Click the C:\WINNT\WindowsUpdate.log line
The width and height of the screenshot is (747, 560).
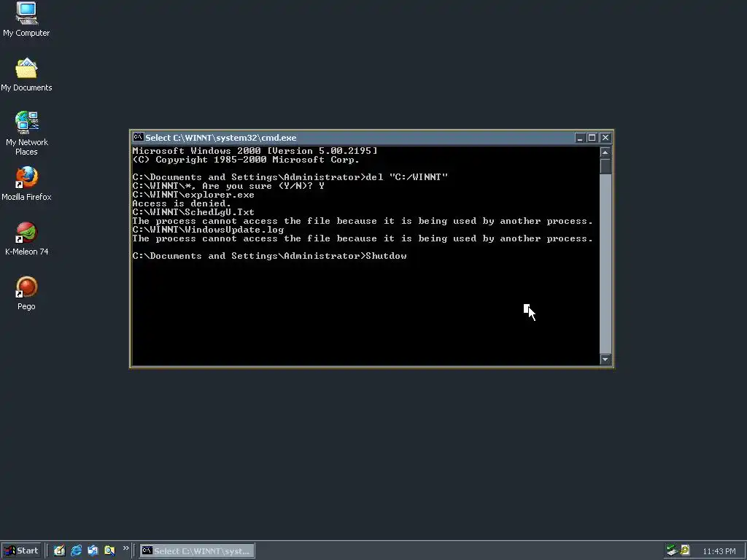208,230
